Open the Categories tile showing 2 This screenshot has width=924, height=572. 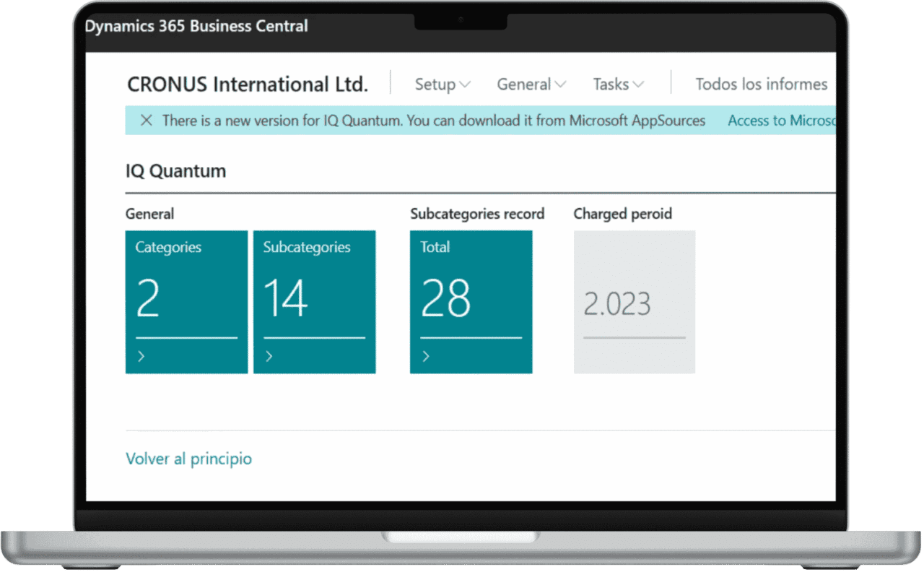click(x=186, y=302)
